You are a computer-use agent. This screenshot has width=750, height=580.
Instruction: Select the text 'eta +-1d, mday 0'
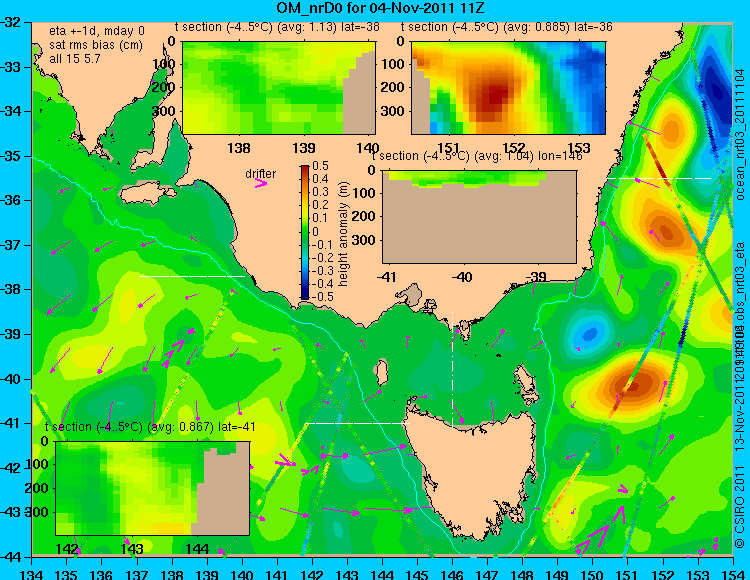point(97,32)
